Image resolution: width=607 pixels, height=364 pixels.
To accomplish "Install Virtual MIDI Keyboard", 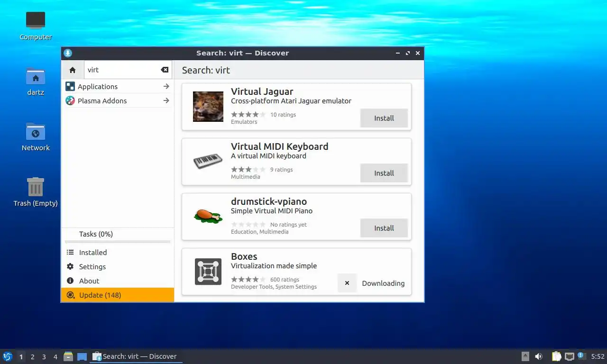I will pos(384,173).
